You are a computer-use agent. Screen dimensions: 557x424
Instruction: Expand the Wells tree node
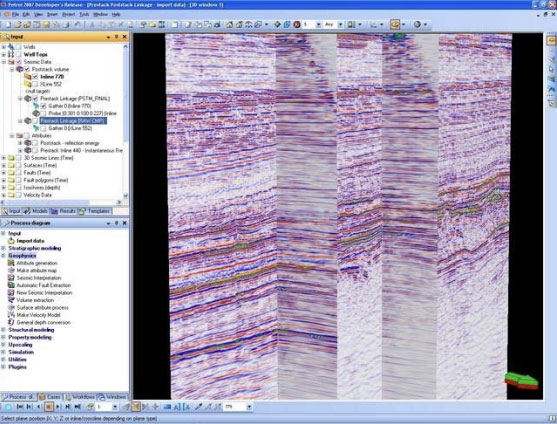point(4,47)
